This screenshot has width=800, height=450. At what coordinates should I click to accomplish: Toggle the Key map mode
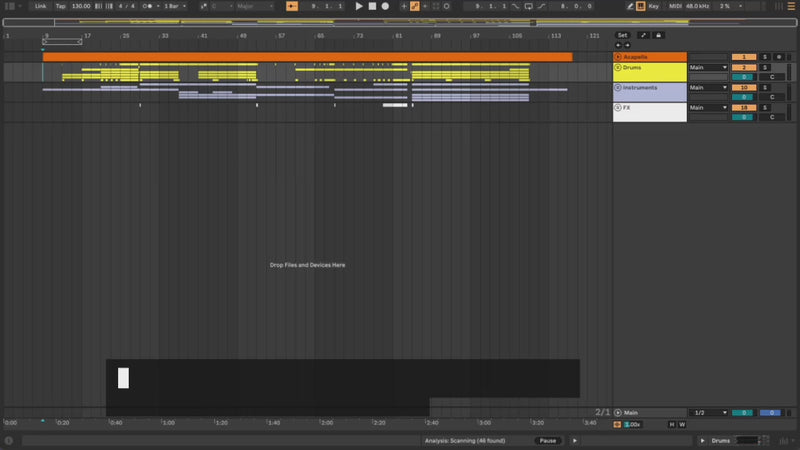(x=654, y=6)
